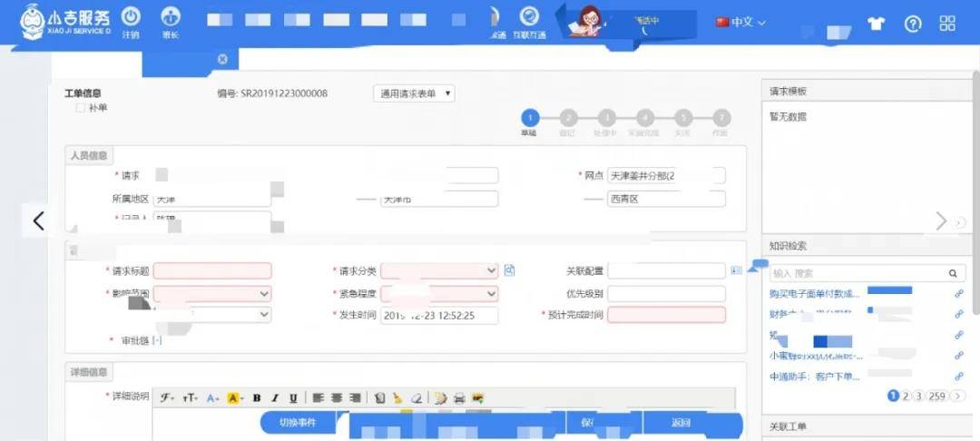
Task: Open the 通用请求表单 form type dropdown
Action: (x=414, y=93)
